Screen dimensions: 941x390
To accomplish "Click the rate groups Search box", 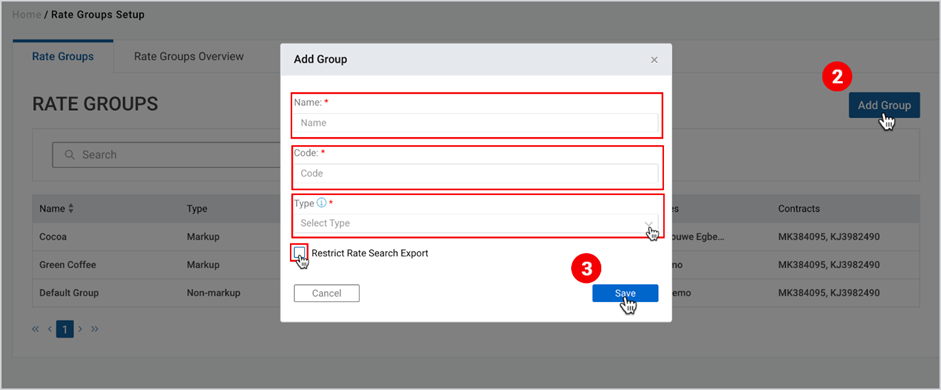I will (166, 155).
